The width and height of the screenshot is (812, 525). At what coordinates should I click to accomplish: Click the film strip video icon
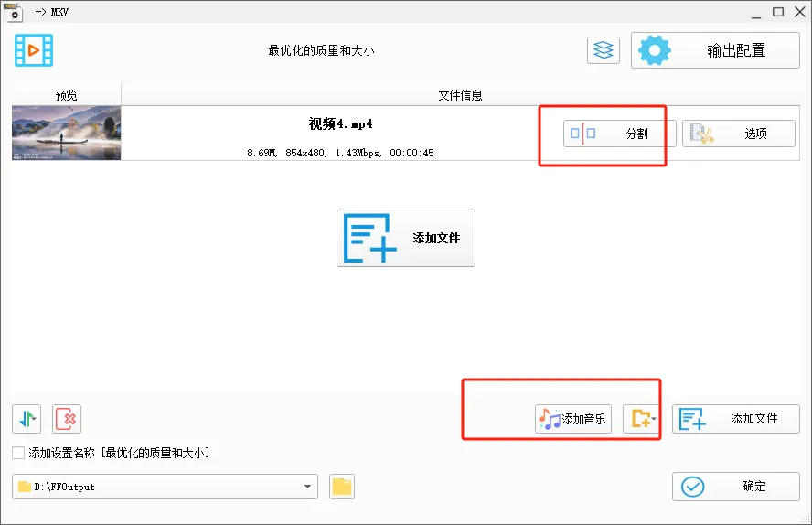[x=34, y=50]
